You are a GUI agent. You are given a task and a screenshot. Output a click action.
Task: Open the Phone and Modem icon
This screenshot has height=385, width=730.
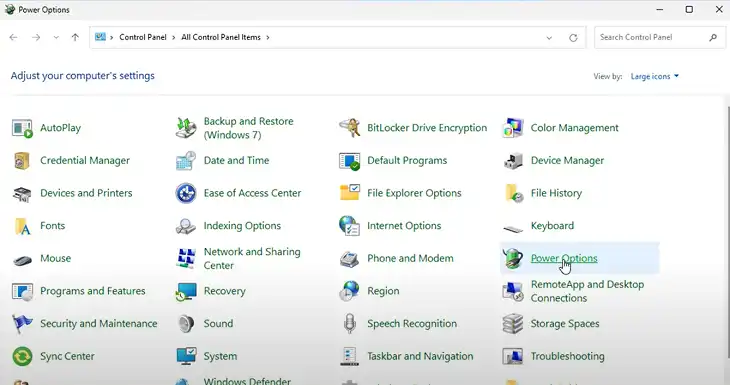(x=349, y=259)
